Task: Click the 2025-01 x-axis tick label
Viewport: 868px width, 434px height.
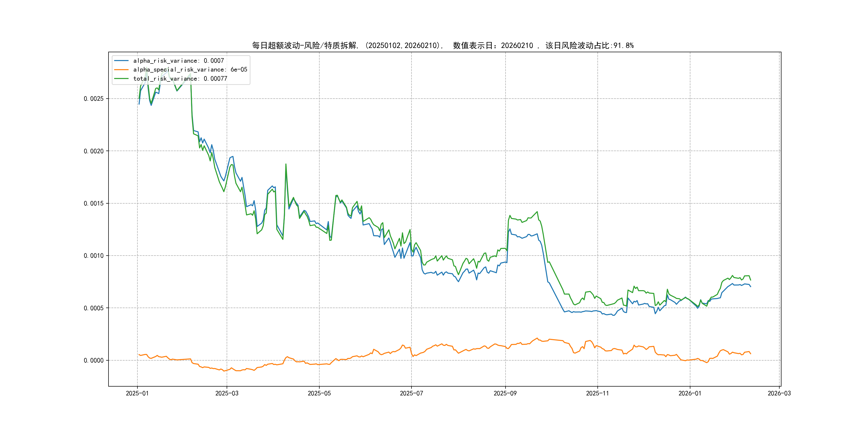Action: pyautogui.click(x=137, y=393)
